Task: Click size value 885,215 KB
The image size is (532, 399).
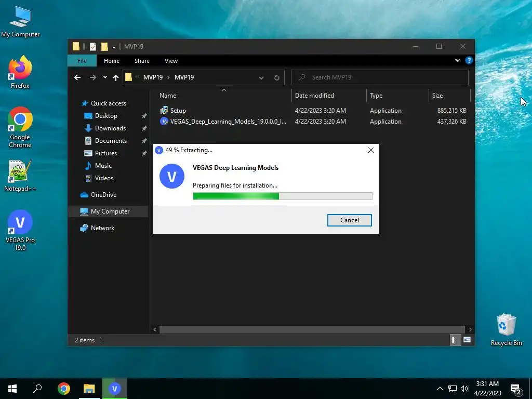Action: click(451, 111)
